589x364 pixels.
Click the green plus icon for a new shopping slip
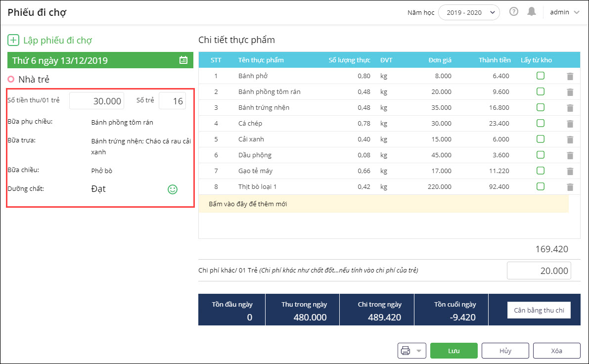tap(13, 40)
